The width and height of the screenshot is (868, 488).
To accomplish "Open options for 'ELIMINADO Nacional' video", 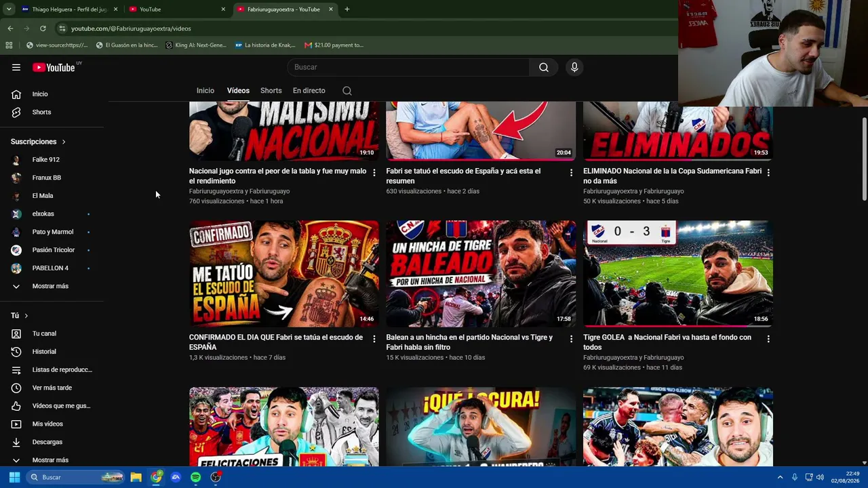I will tap(768, 173).
